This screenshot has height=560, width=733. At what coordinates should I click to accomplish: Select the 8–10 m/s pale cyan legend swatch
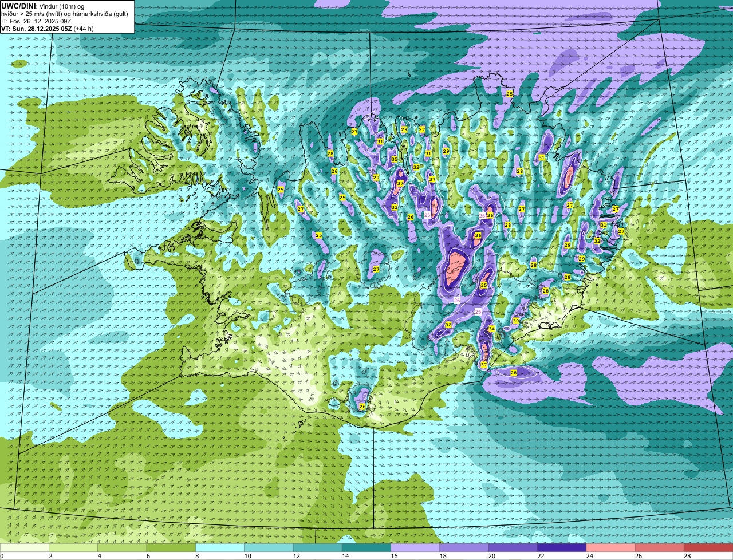[x=220, y=548]
